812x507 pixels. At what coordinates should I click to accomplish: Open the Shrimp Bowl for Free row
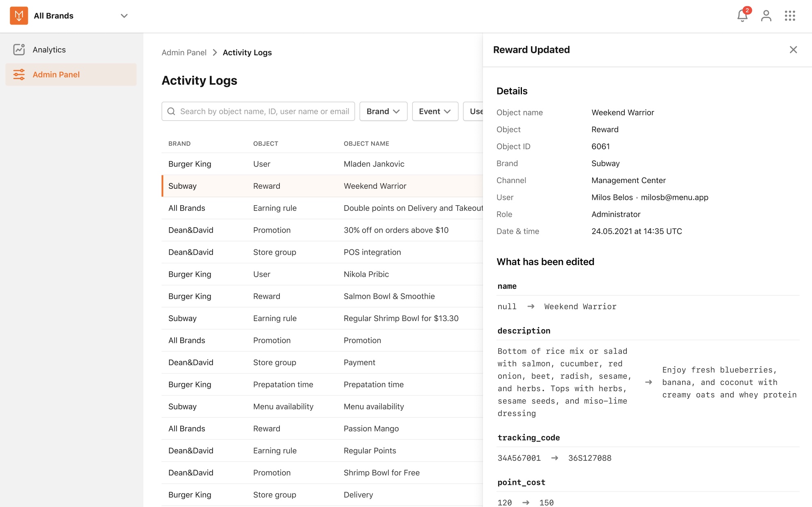pyautogui.click(x=322, y=473)
